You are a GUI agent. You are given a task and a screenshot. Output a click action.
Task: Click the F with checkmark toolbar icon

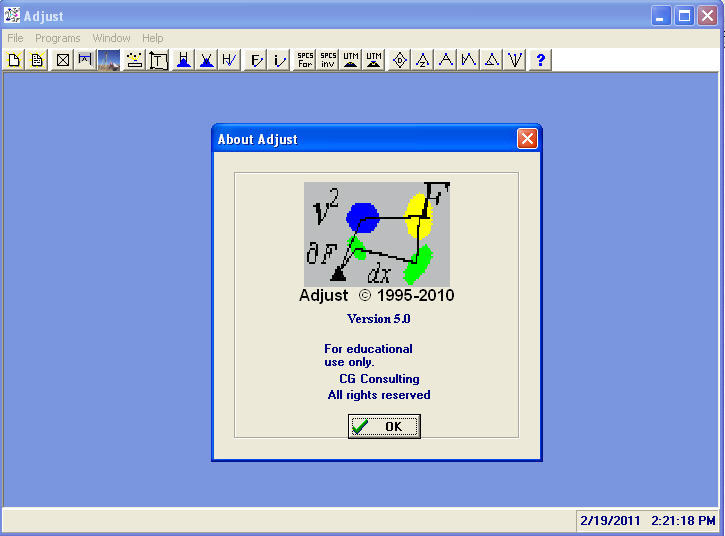coord(256,60)
